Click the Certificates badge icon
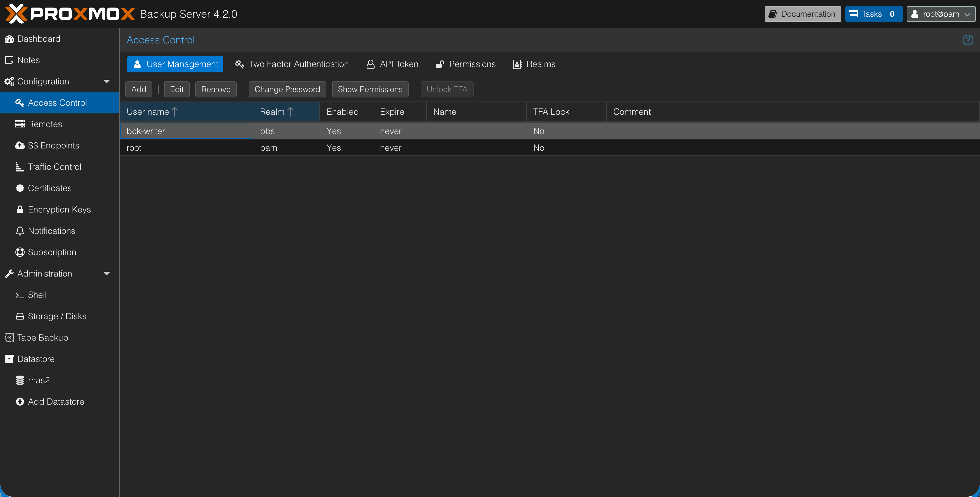Screen dimensions: 980x497 point(20,188)
